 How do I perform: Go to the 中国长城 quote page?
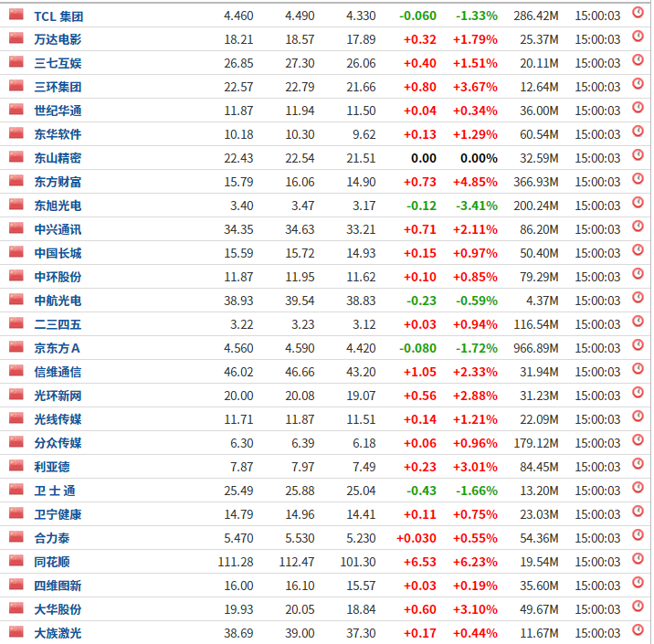[58, 254]
